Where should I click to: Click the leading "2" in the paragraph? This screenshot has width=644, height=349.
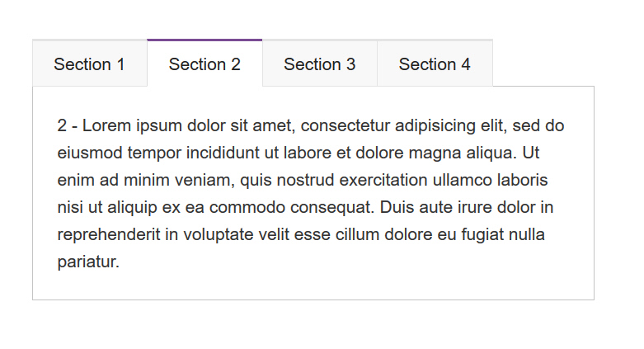tap(62, 126)
